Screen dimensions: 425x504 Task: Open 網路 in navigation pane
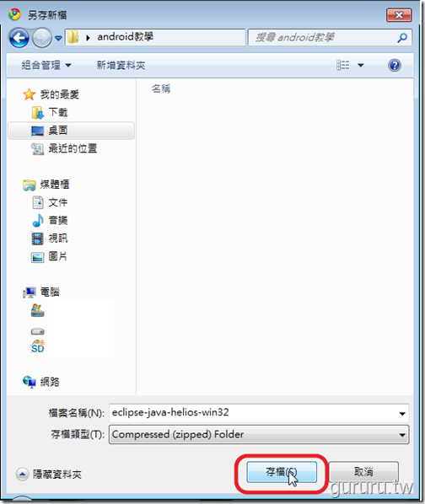click(x=41, y=382)
